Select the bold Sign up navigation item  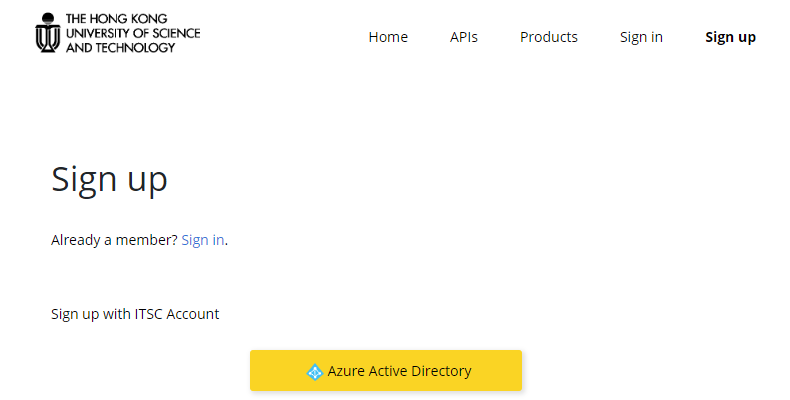click(x=730, y=37)
